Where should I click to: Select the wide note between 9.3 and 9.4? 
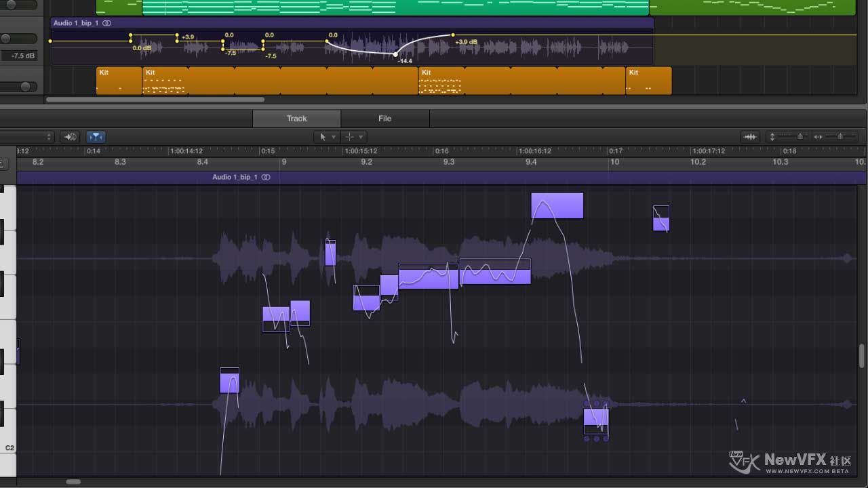click(495, 271)
